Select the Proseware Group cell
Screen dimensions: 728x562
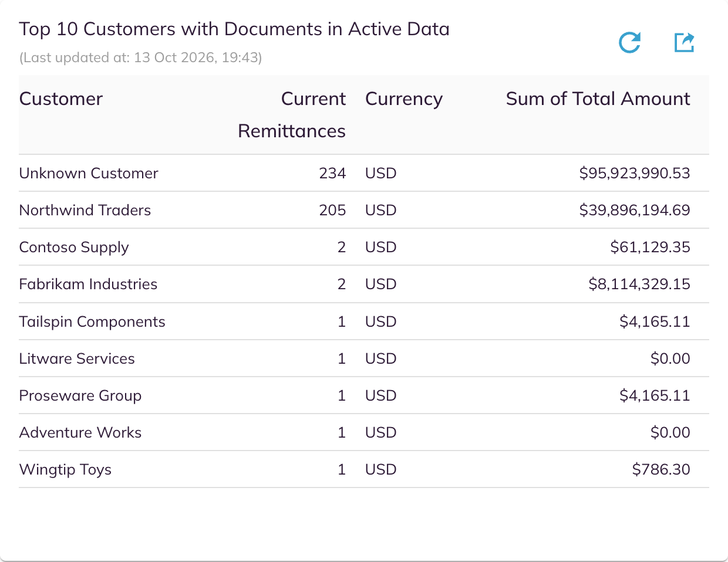[80, 395]
